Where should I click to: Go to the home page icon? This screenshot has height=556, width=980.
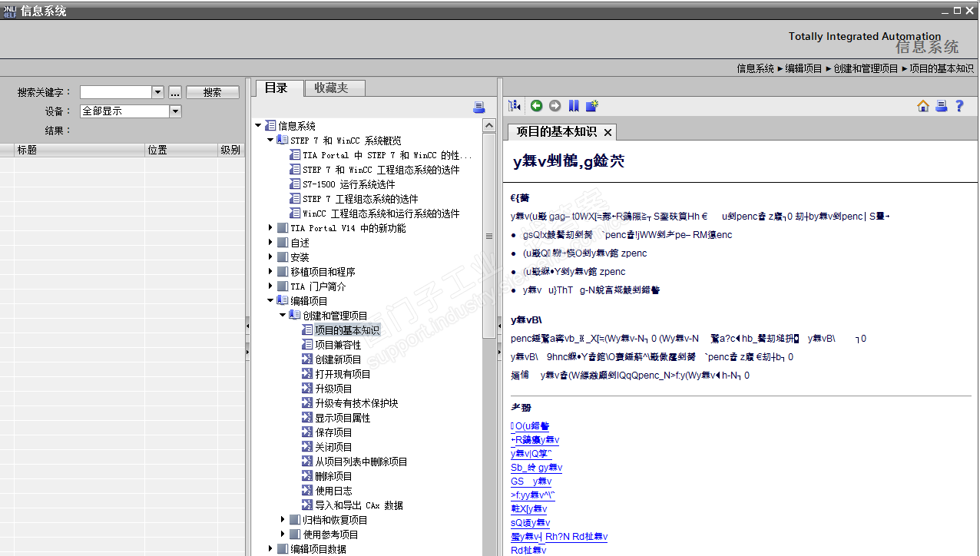[923, 106]
